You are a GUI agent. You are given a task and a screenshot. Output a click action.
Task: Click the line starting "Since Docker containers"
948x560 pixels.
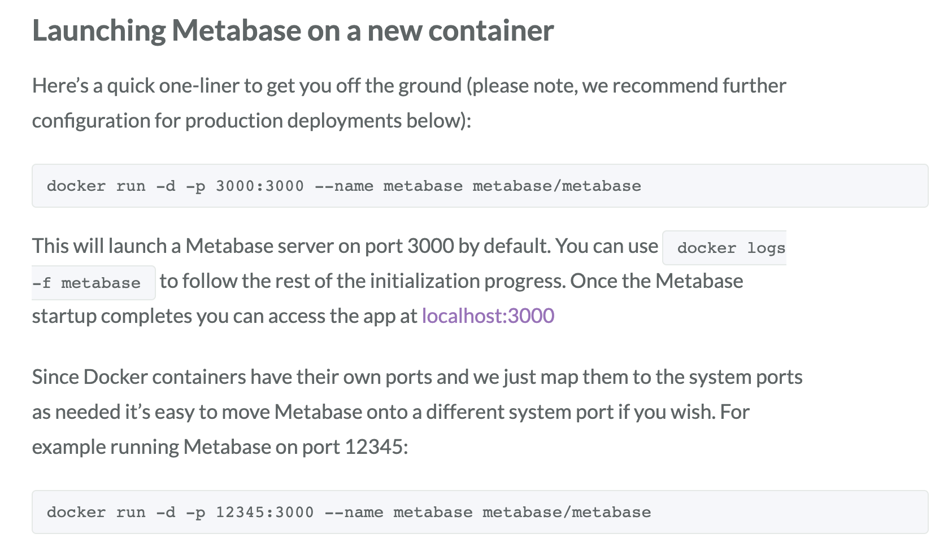(x=417, y=377)
